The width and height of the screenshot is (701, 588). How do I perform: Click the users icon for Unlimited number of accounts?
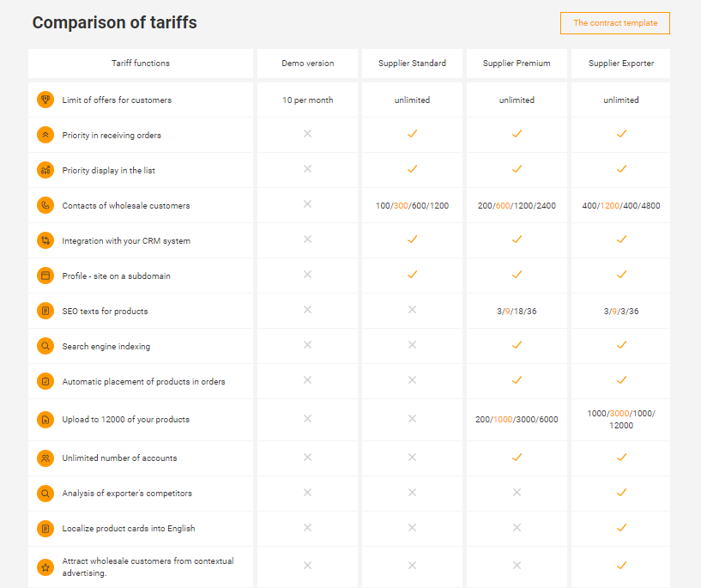click(45, 458)
